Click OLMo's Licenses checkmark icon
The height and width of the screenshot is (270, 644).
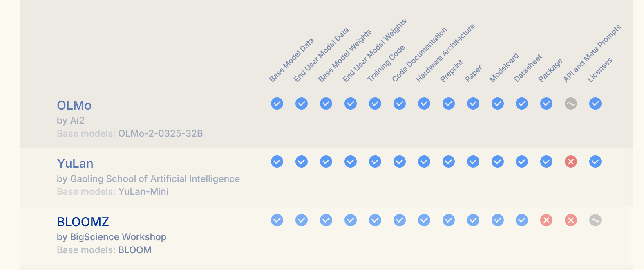pos(595,103)
